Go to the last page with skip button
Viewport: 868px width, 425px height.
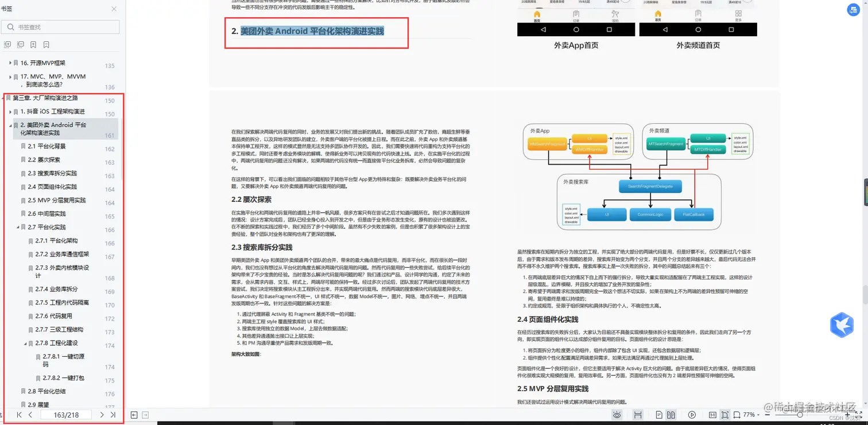(x=113, y=415)
